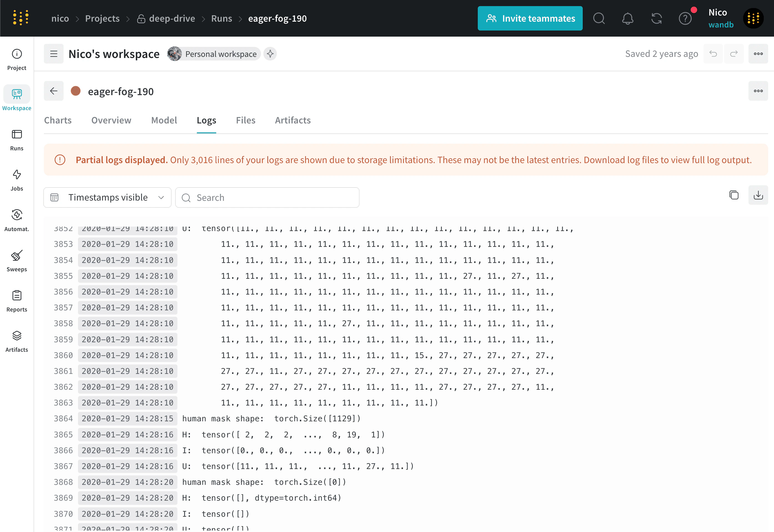Toggle the workspace sidebar hamburger menu
Image resolution: width=774 pixels, height=532 pixels.
pyautogui.click(x=54, y=54)
